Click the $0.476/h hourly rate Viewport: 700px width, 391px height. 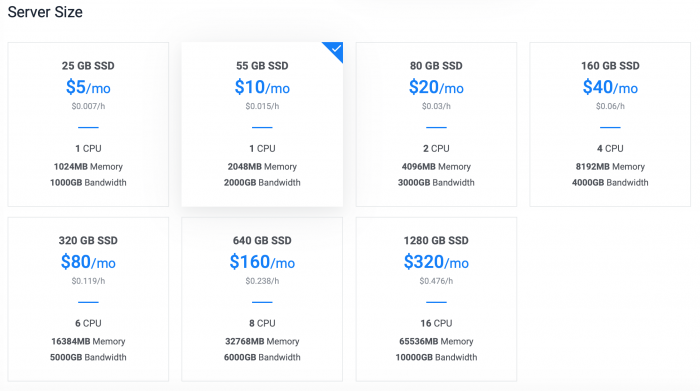point(436,281)
